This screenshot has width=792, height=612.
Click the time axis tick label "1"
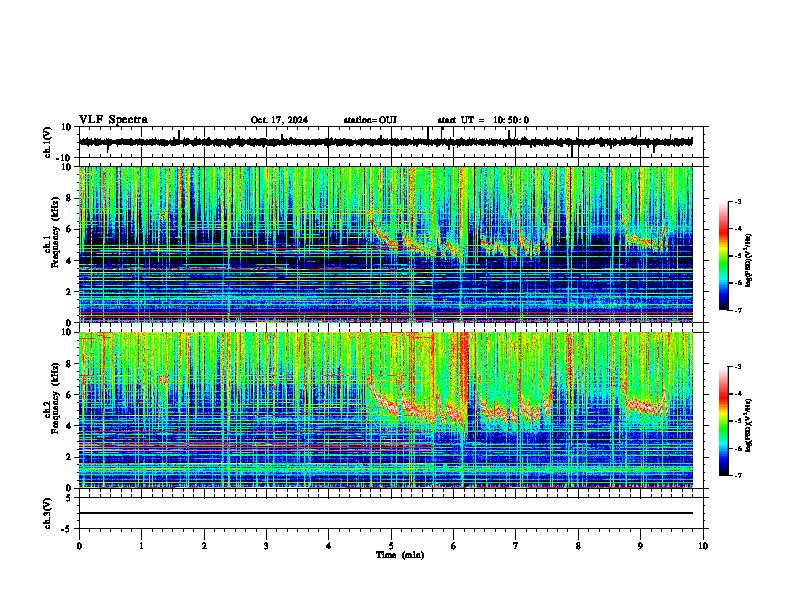click(x=141, y=546)
